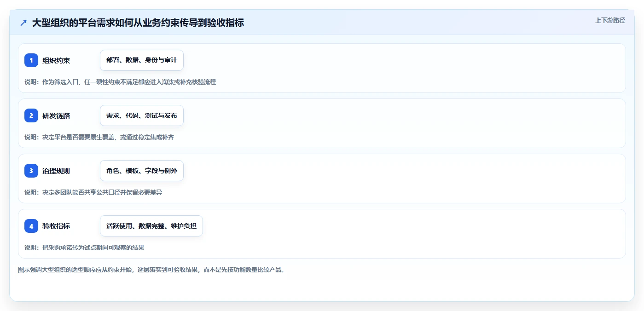Viewport: 644px width, 311px height.
Task: Click the number 3 step badge
Action: click(x=31, y=171)
